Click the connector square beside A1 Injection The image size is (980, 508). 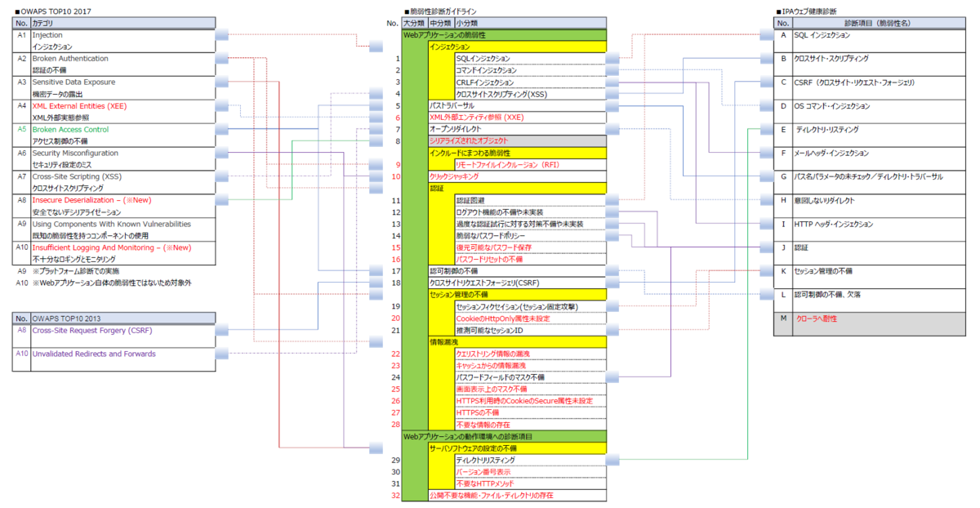point(221,35)
